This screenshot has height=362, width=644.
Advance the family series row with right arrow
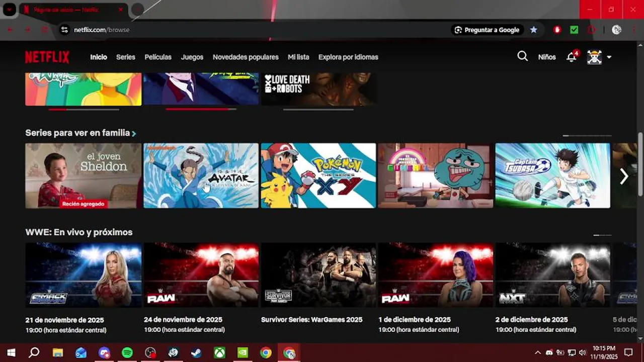[x=624, y=176]
